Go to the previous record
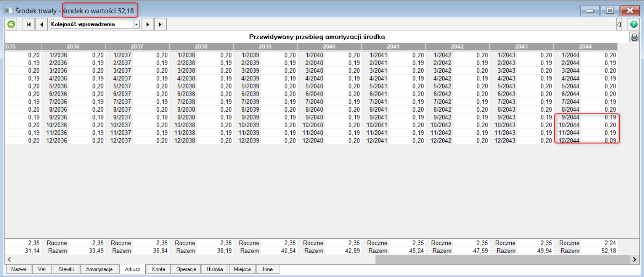The height and width of the screenshot is (277, 644). [42, 24]
